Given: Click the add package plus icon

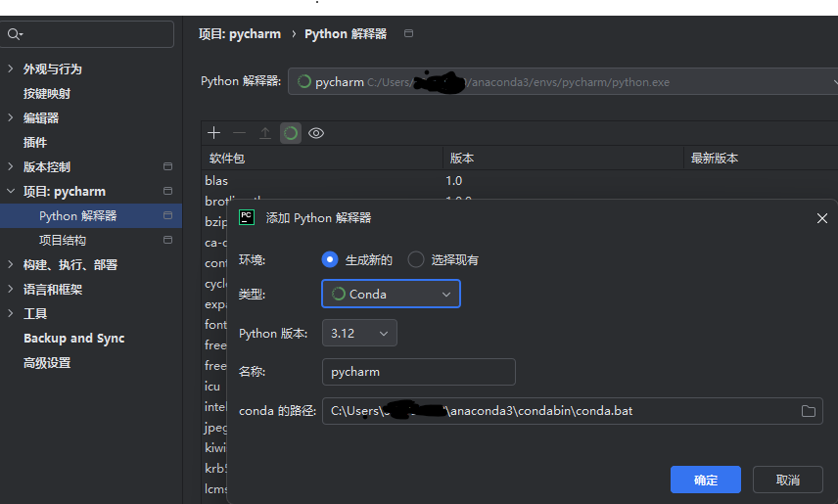Looking at the screenshot, I should 213,133.
